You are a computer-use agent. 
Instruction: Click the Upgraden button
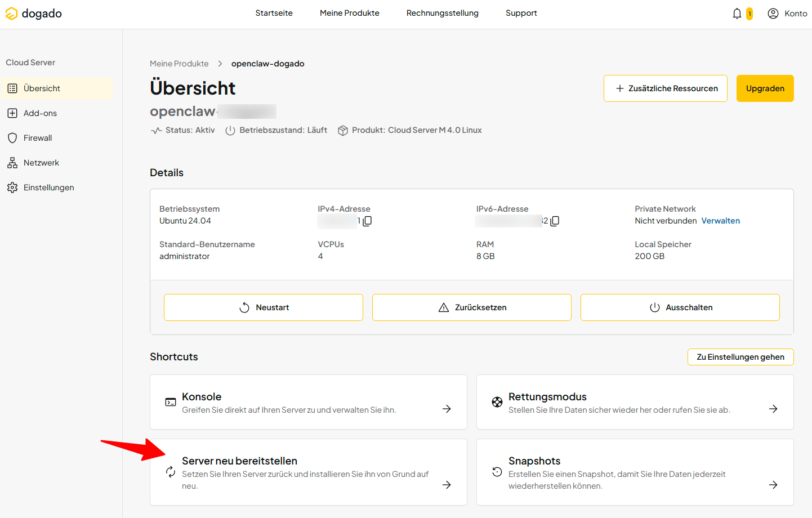(x=765, y=88)
